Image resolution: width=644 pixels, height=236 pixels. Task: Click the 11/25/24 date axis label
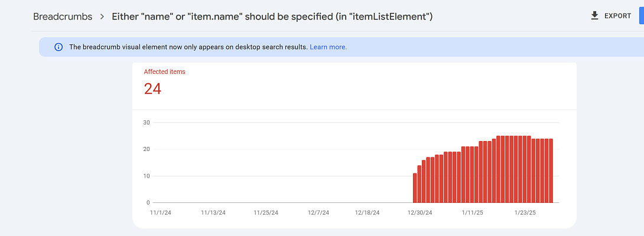tap(266, 212)
